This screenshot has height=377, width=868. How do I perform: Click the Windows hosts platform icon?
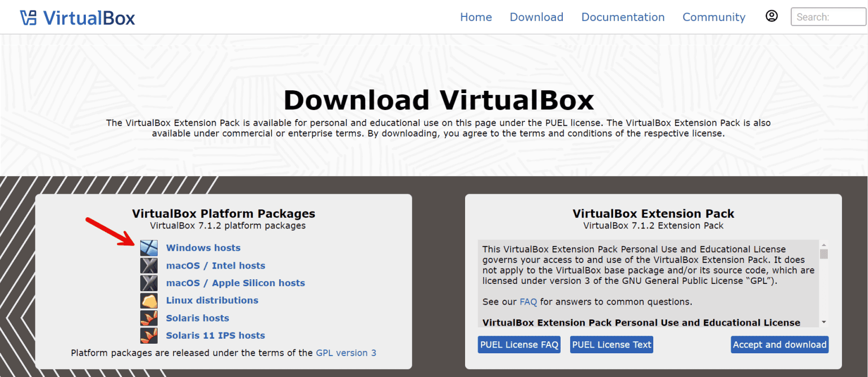click(149, 248)
